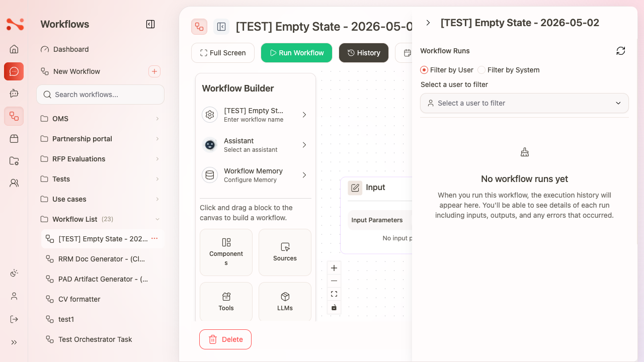Open the workflow name settings row
The image size is (644, 362).
click(x=256, y=115)
